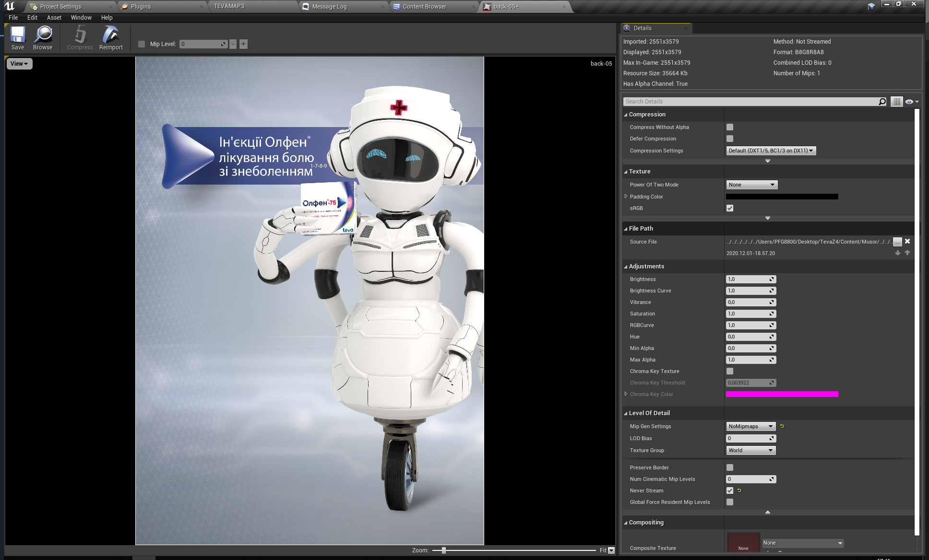The width and height of the screenshot is (929, 560).
Task: Click the Chroma Key Color magenta swatch
Action: [x=782, y=394]
